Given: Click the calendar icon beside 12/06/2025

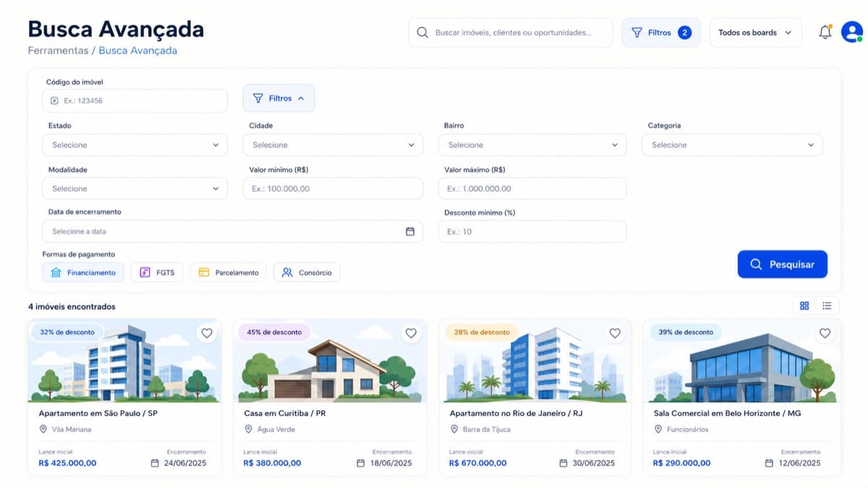Looking at the screenshot, I should 770,463.
